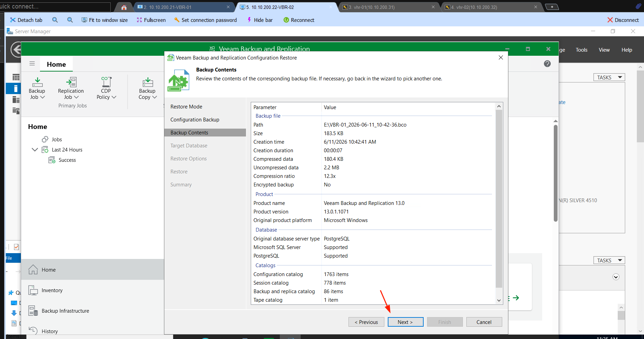Open the Backup Infrastructure view
Image resolution: width=644 pixels, height=339 pixels.
coord(93,311)
